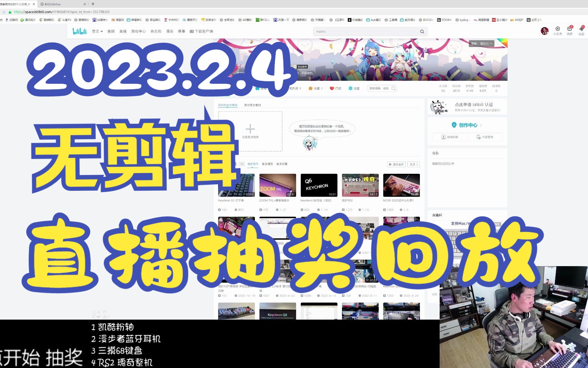Viewport: 588px width, 368px height.
Task: Sort videos by 最多收藏
Action: [x=282, y=164]
